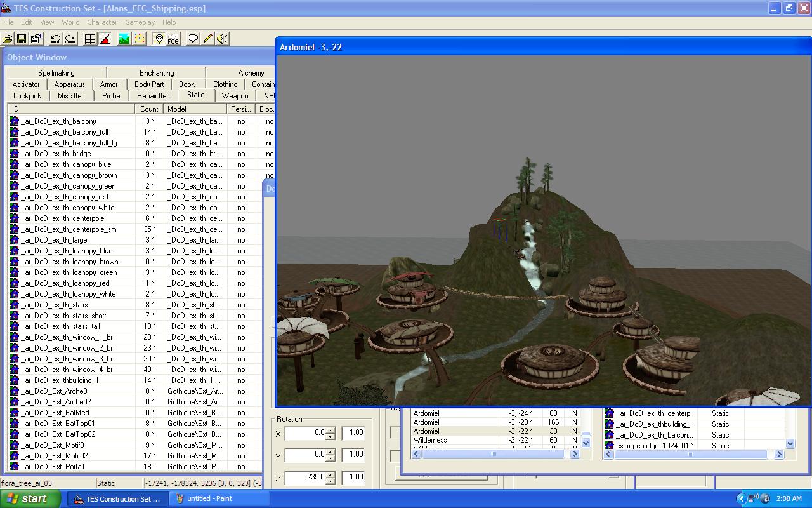Switch to the Repair Item tab

coord(154,96)
